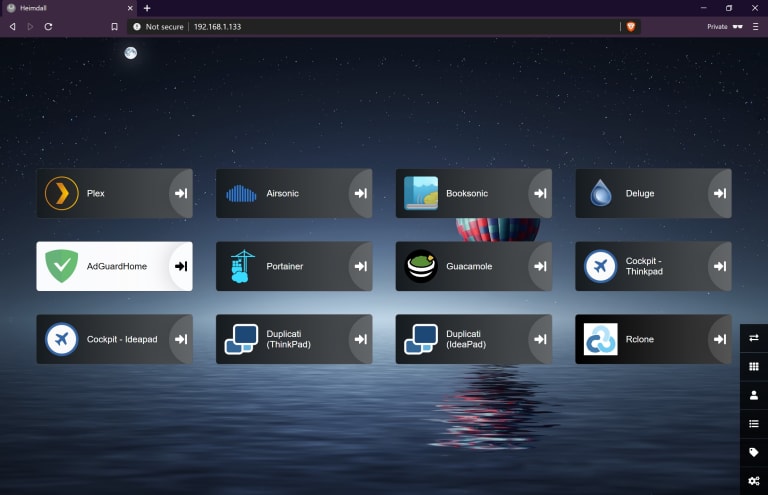Image resolution: width=768 pixels, height=495 pixels.
Task: Bookmark this page
Action: 115,26
